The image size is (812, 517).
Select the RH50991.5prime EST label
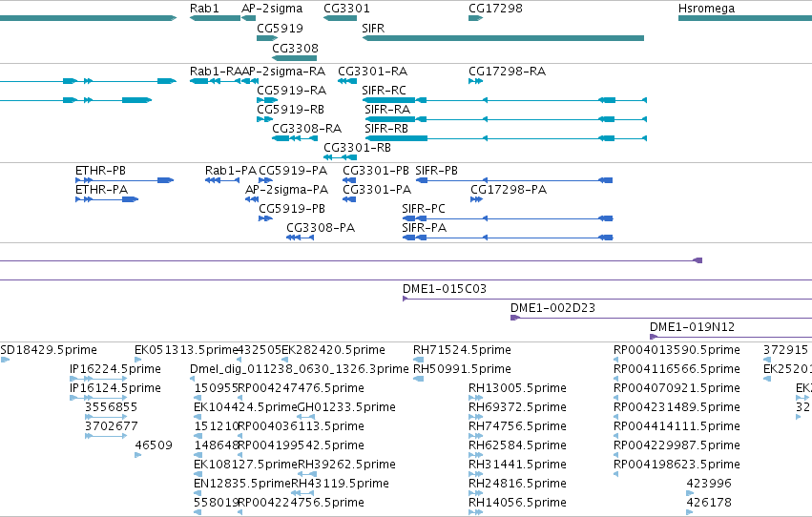pos(462,369)
